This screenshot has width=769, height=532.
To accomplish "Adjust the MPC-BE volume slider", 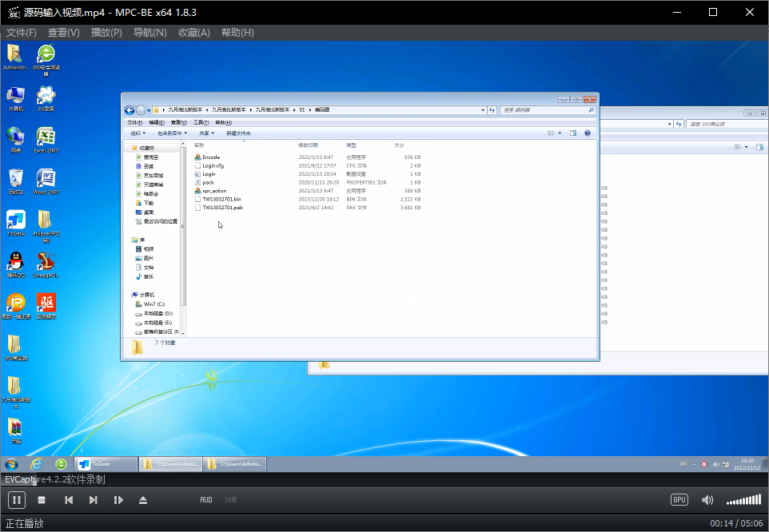I will coord(744,500).
